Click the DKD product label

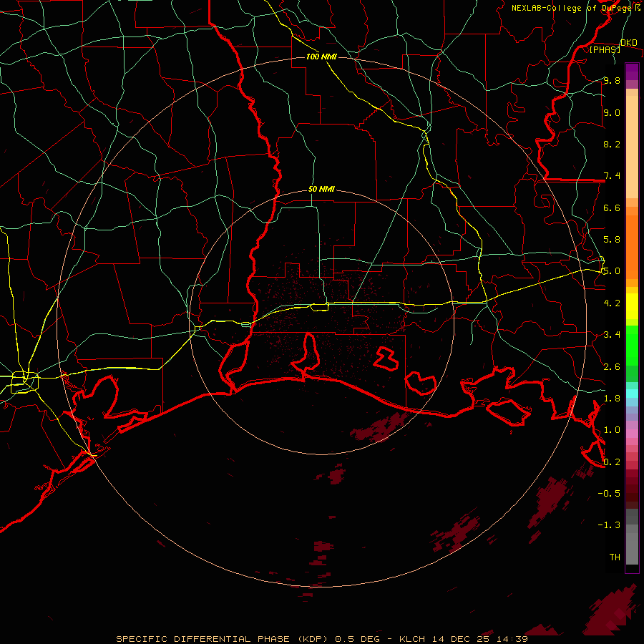pyautogui.click(x=628, y=43)
